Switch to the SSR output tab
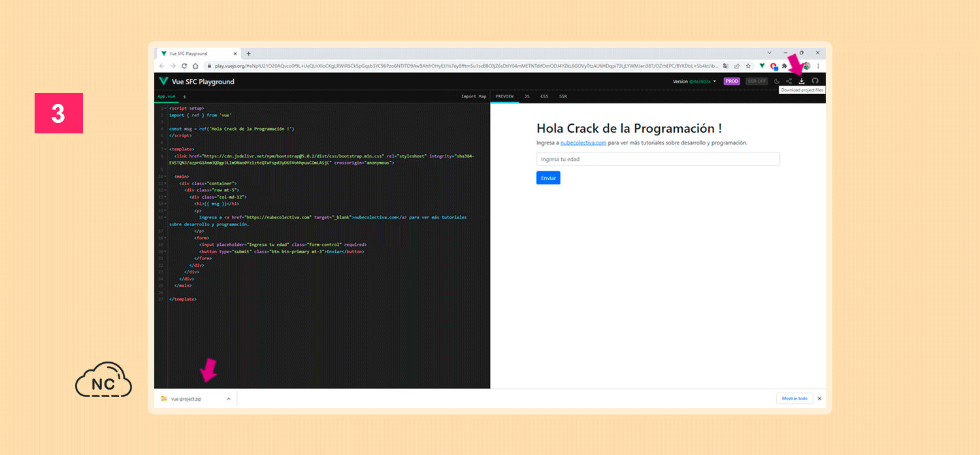Viewport: 980px width, 455px height. coord(563,96)
